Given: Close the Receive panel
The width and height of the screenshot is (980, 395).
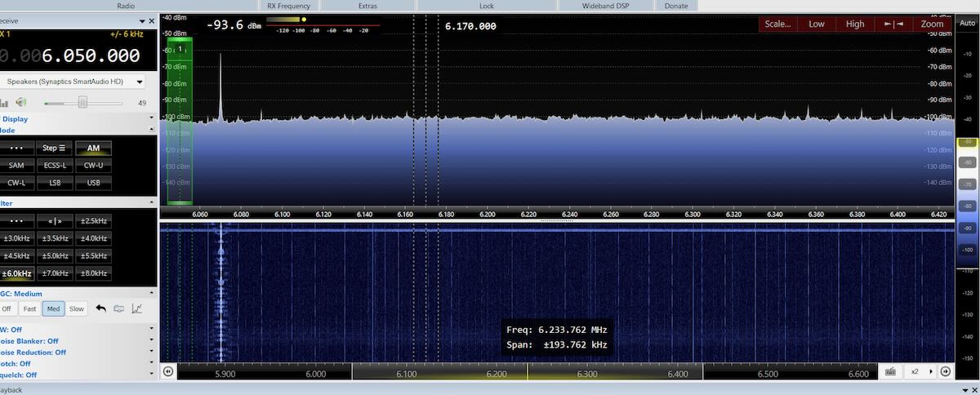Looking at the screenshot, I should [151, 21].
